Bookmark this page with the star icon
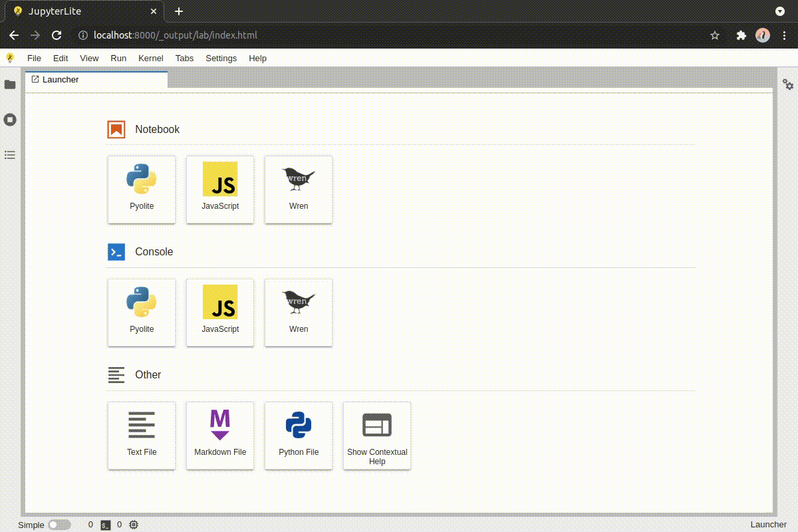798x532 pixels. tap(715, 35)
